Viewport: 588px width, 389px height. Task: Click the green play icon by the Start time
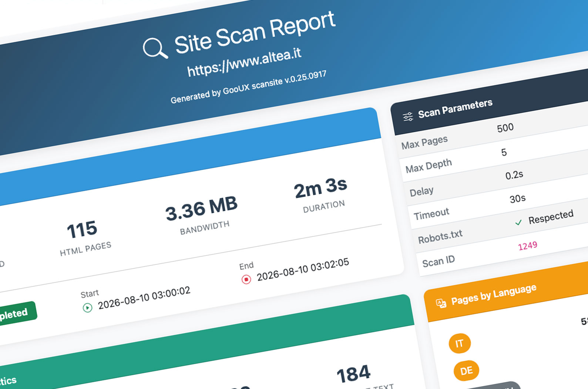(87, 307)
